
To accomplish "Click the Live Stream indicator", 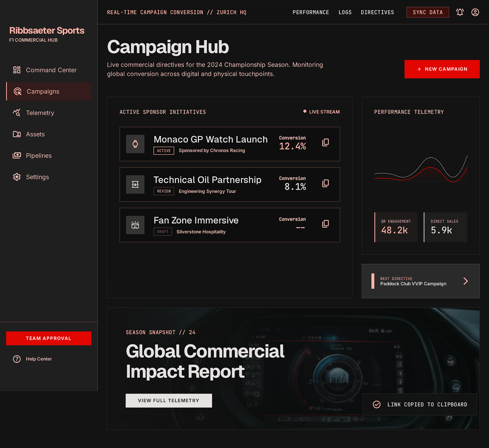I will click(x=321, y=112).
